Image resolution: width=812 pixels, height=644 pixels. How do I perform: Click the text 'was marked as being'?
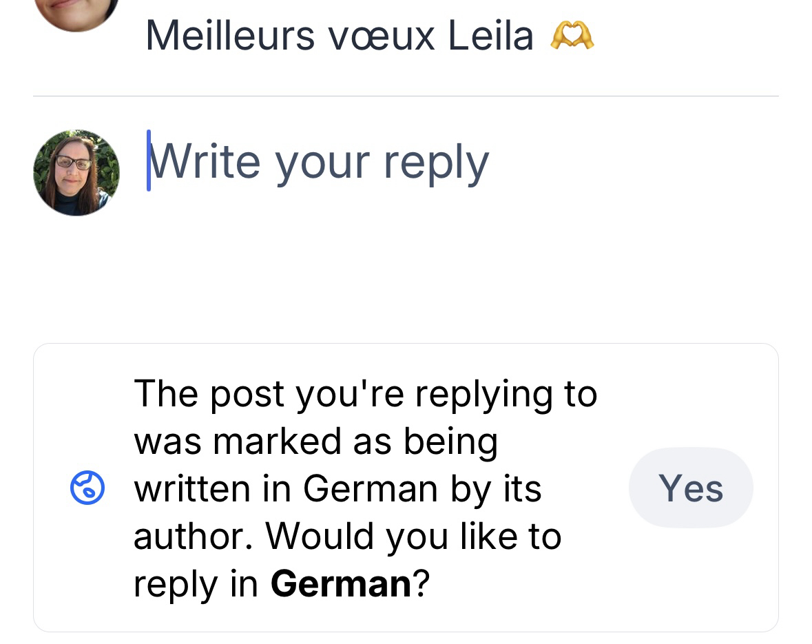[x=315, y=441]
